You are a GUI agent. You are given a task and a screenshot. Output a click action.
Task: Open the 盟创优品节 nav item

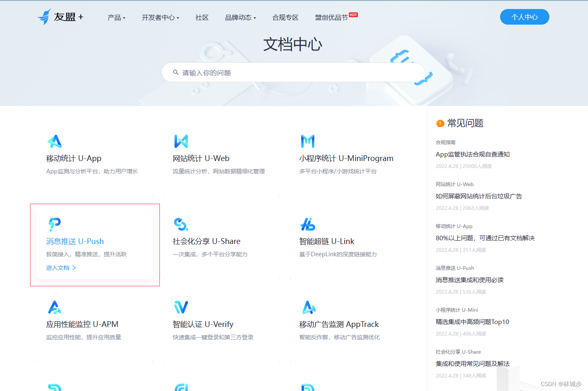[x=331, y=18]
